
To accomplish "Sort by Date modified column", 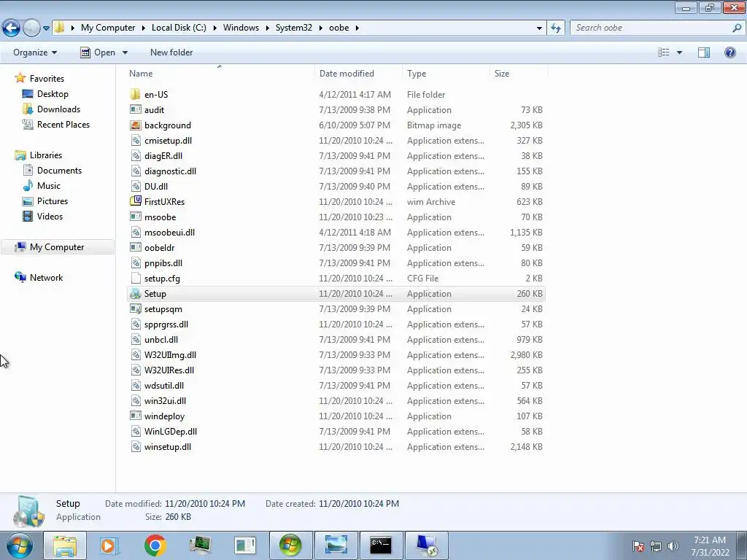I will (x=358, y=74).
